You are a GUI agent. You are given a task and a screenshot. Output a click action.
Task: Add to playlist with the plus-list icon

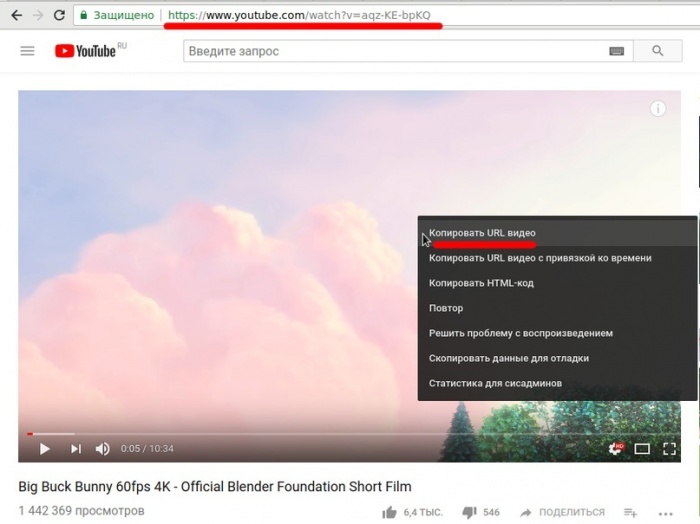click(630, 513)
